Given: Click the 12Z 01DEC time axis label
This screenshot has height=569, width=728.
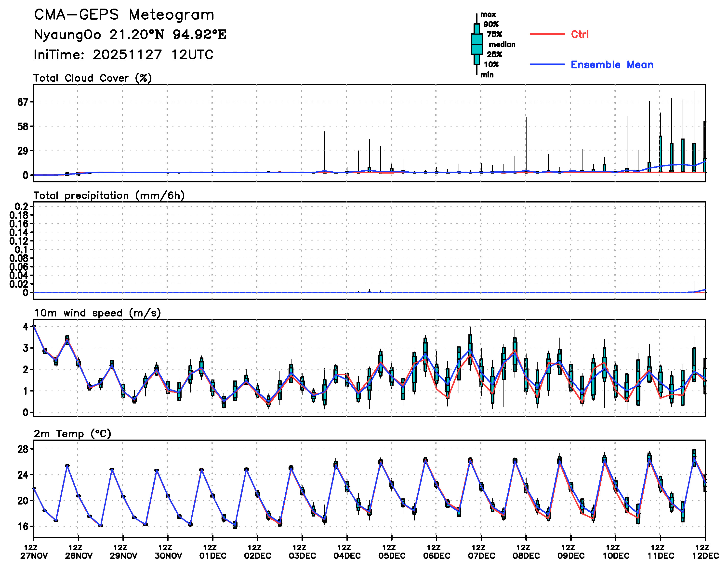Looking at the screenshot, I should (213, 552).
